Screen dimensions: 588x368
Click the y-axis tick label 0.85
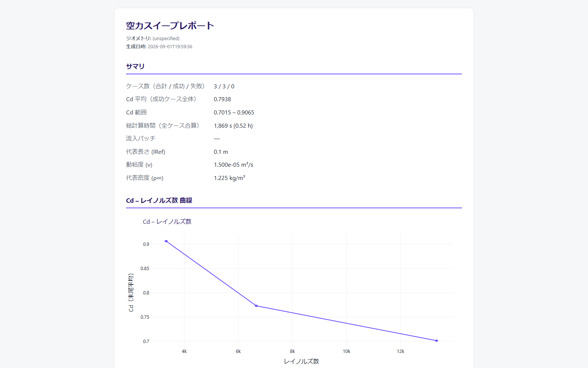pyautogui.click(x=145, y=269)
